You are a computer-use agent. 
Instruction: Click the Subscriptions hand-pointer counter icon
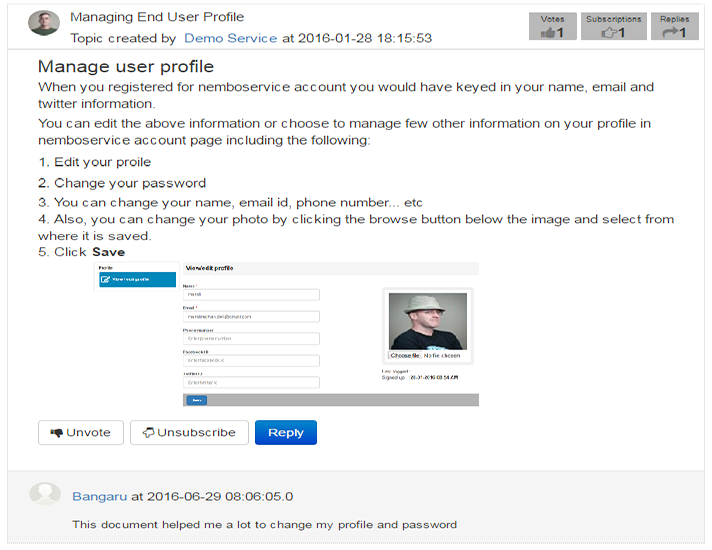tap(608, 33)
